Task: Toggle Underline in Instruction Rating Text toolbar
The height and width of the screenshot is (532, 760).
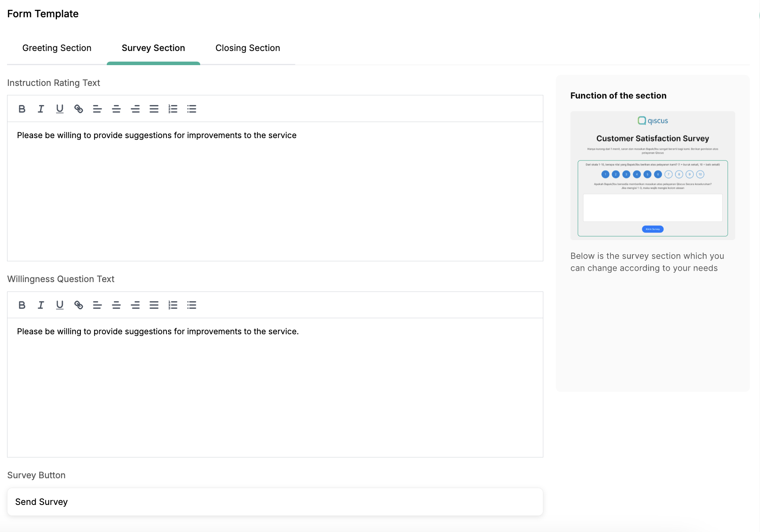Action: click(x=60, y=109)
